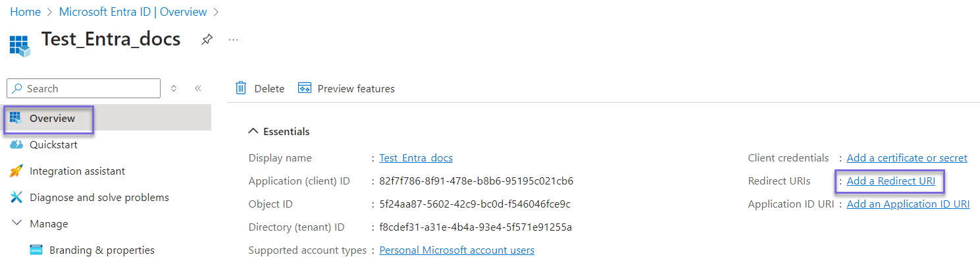
Task: Toggle sidebar sort up-down arrows
Action: 174,88
